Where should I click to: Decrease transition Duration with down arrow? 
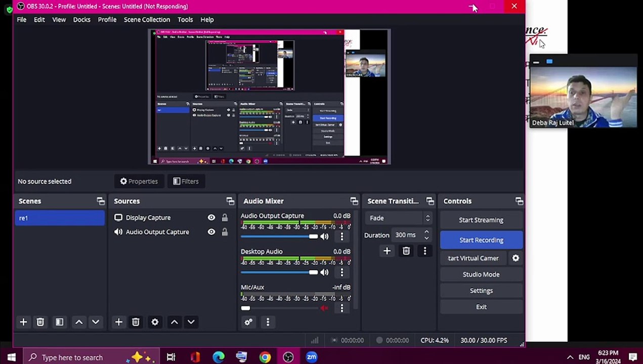pos(426,238)
